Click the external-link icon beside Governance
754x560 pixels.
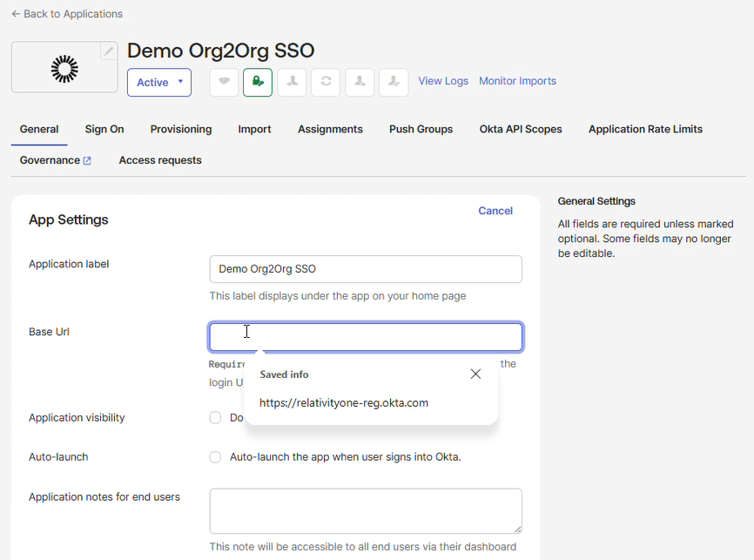tap(87, 161)
